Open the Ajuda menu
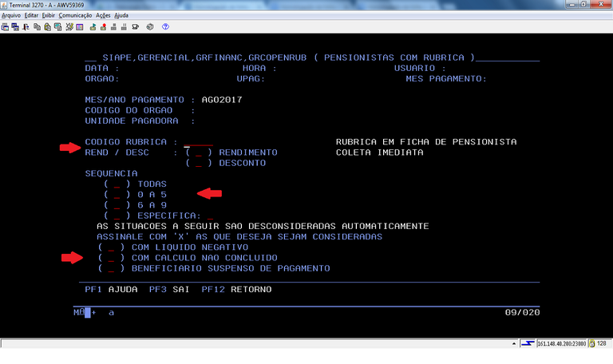This screenshot has height=364, width=613. click(121, 16)
